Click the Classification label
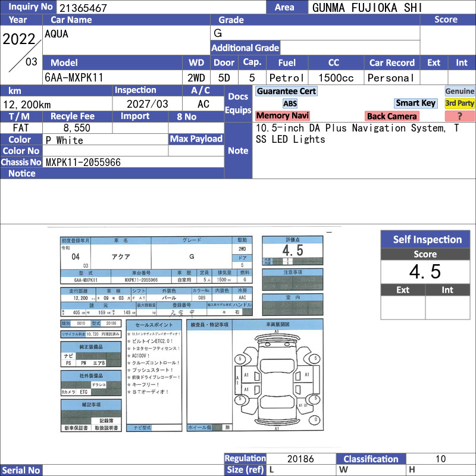The image size is (476, 476). click(371, 459)
